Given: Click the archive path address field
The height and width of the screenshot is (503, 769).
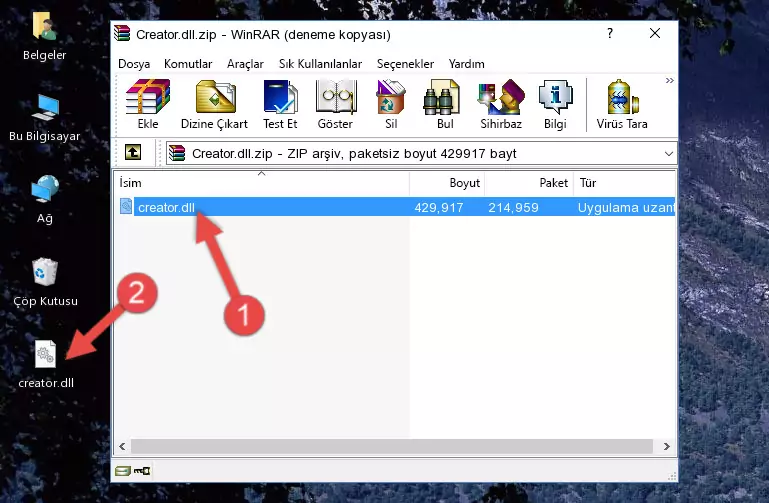Looking at the screenshot, I should [x=421, y=153].
